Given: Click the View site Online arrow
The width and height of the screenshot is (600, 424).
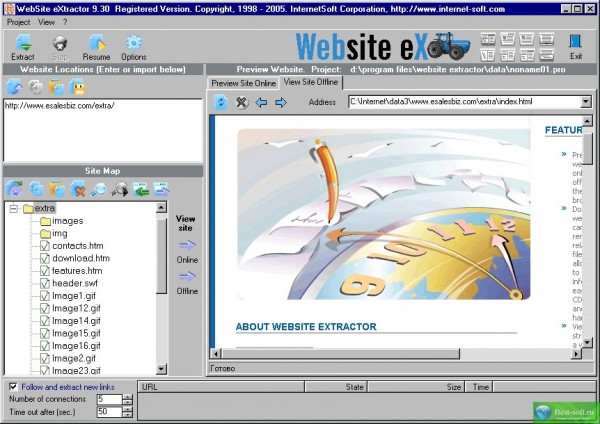Looking at the screenshot, I should (187, 245).
